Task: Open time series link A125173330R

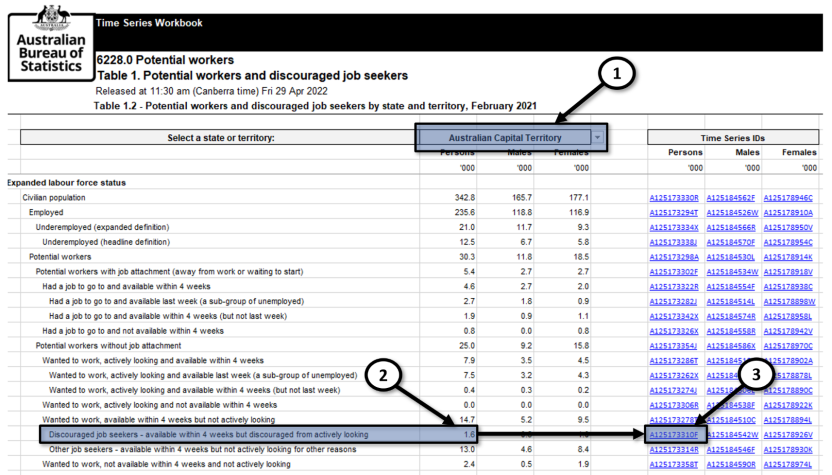Action: (x=674, y=198)
